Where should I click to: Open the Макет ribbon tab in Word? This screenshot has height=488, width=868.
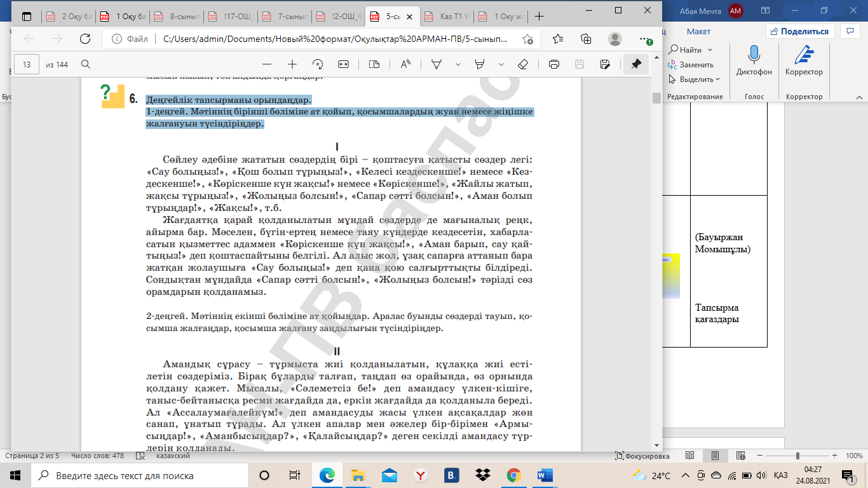tap(698, 32)
